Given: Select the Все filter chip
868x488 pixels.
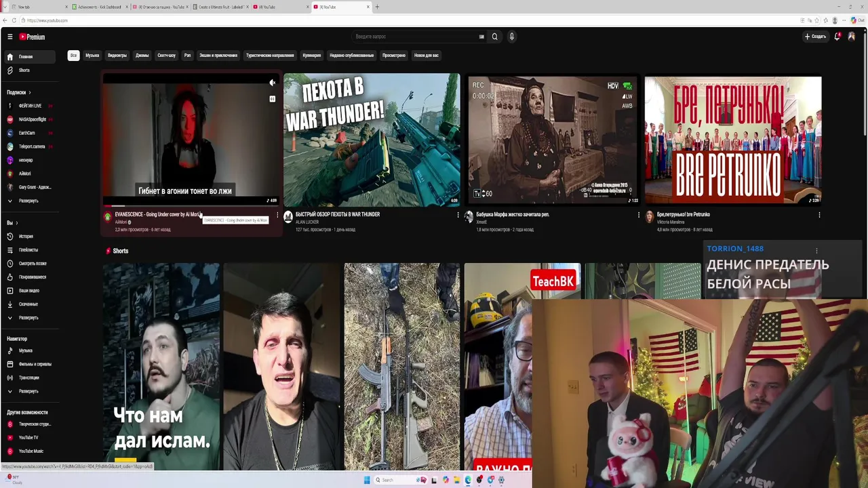Looking at the screenshot, I should [73, 56].
